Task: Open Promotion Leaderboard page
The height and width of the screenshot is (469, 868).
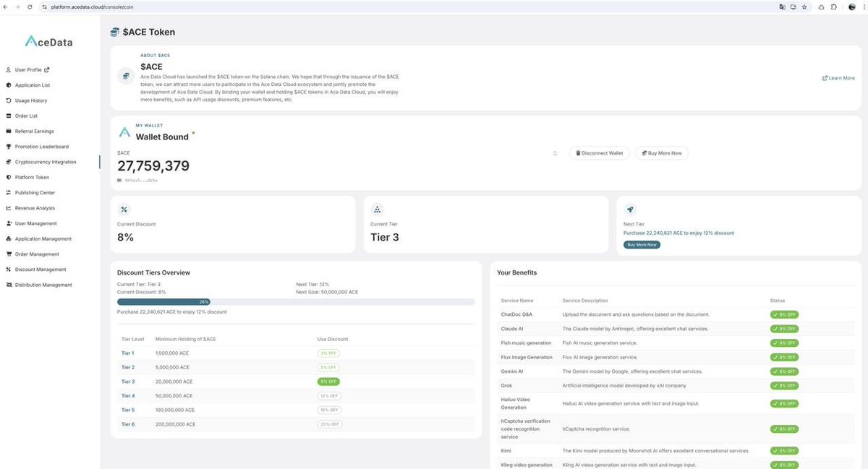Action: [37, 147]
